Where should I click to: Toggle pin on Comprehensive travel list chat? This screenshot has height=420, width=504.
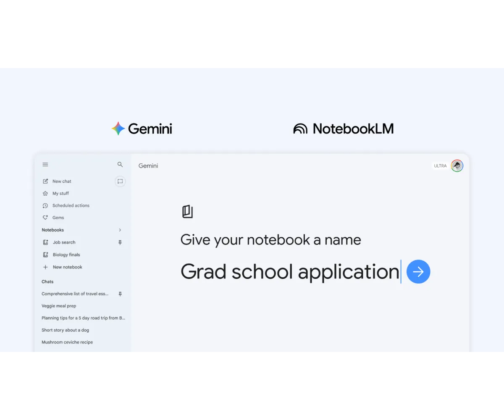tap(120, 294)
